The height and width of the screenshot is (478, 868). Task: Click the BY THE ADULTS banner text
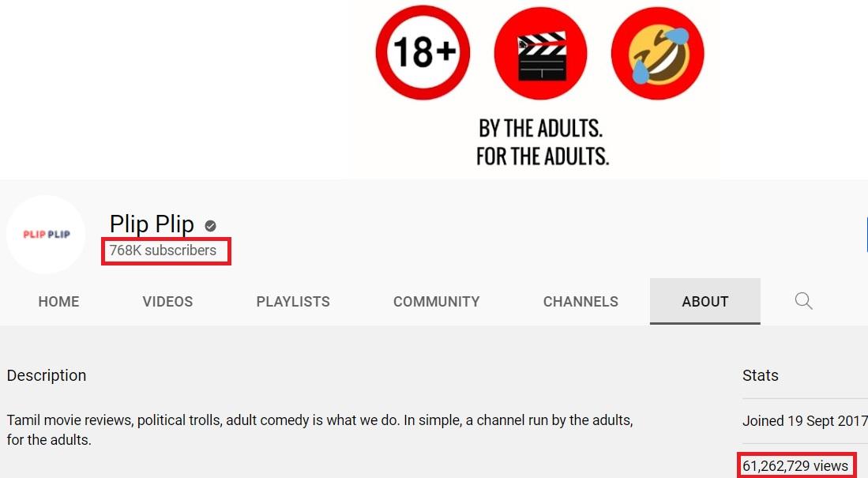(541, 129)
